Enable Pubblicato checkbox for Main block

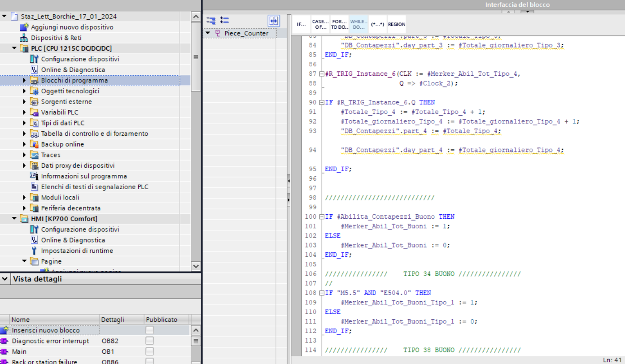149,352
